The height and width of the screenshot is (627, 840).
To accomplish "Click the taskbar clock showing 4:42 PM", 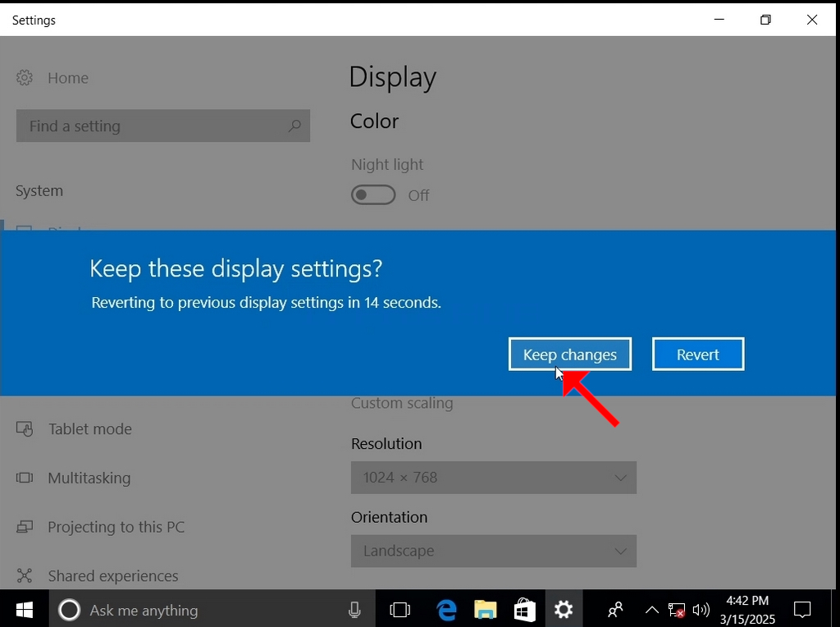I will click(747, 610).
